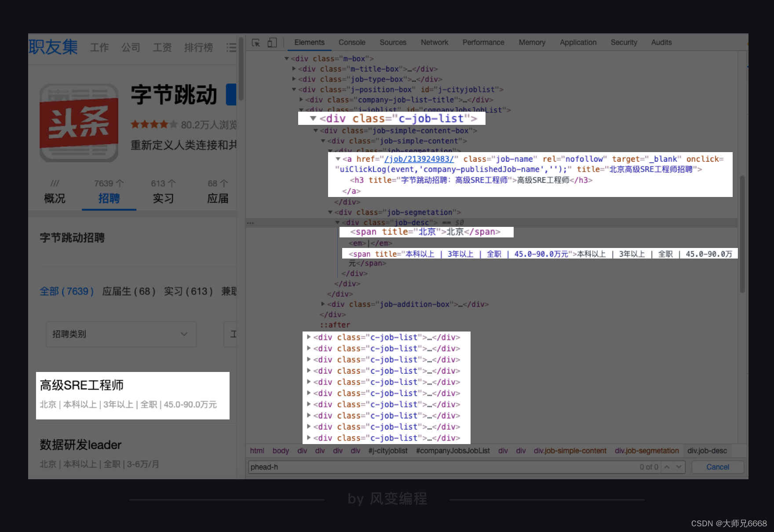Switch to the Elements tab
Screen dimensions: 774x532
[x=309, y=43]
